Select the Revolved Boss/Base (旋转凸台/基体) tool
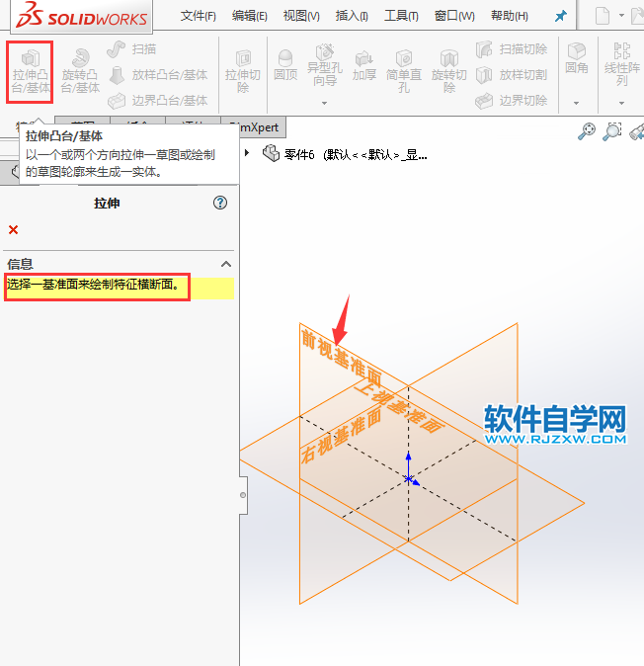644x666 pixels. click(80, 71)
